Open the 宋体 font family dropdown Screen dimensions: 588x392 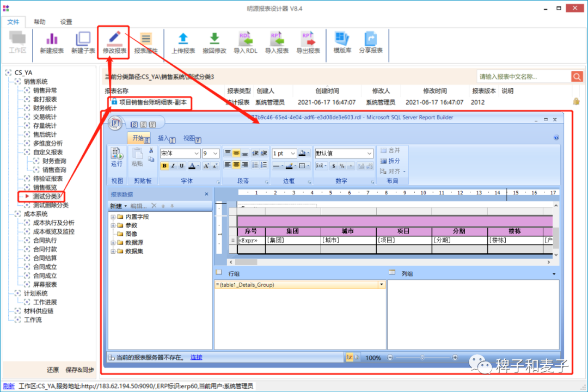pos(196,154)
